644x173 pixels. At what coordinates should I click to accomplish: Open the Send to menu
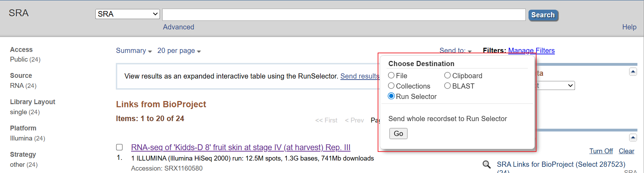[x=455, y=51]
